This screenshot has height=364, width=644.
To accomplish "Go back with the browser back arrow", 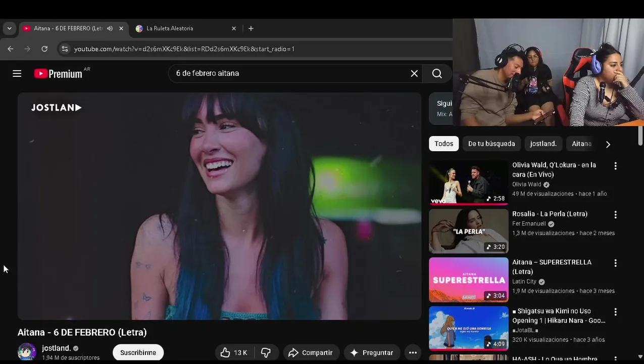I will pyautogui.click(x=11, y=49).
